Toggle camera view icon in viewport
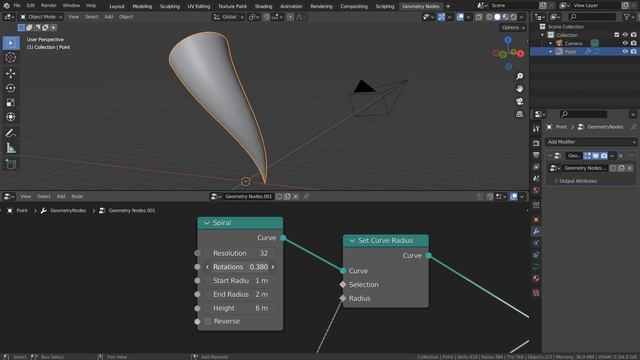 520,101
